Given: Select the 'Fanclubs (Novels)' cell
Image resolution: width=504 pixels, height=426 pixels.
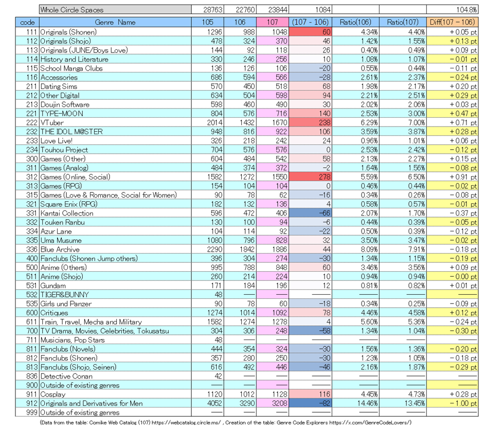Looking at the screenshot, I should click(115, 349).
